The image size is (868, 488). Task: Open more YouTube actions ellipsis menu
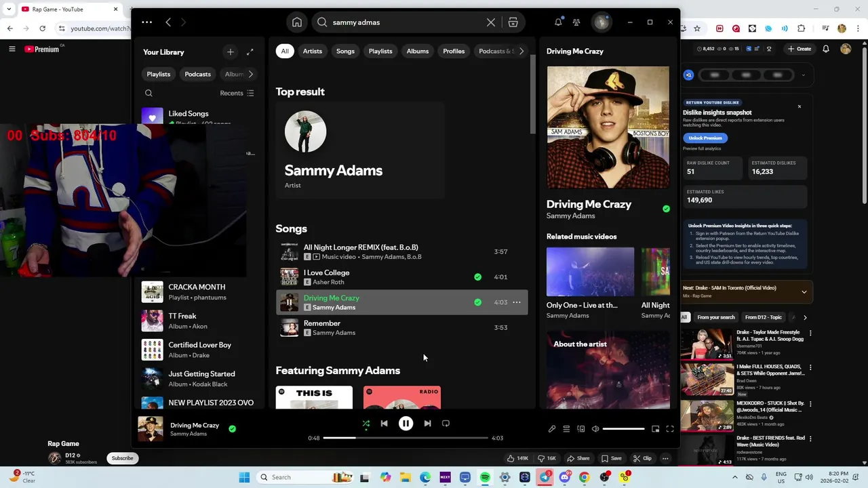(x=665, y=458)
